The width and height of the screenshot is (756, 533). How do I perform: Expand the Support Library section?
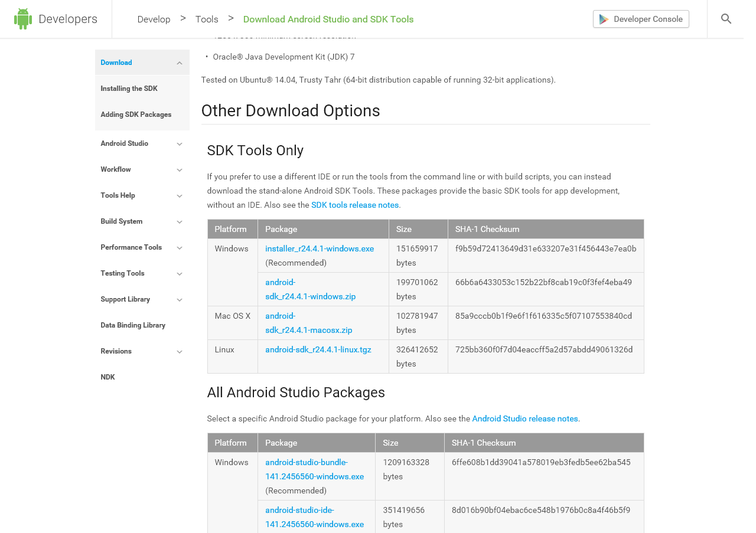[x=180, y=299]
